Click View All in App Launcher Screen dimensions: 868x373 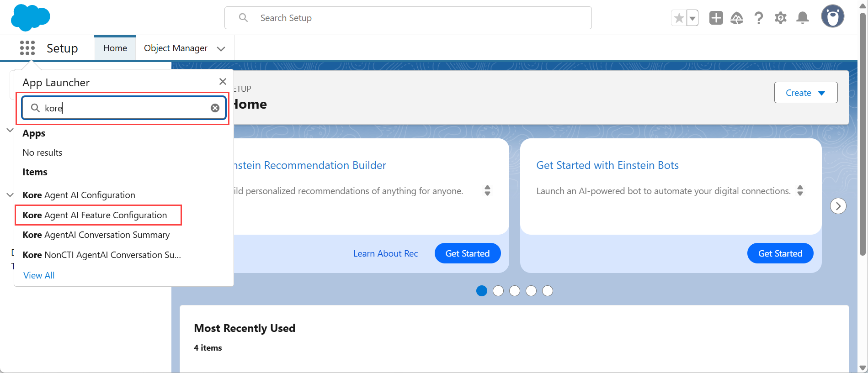click(x=39, y=275)
